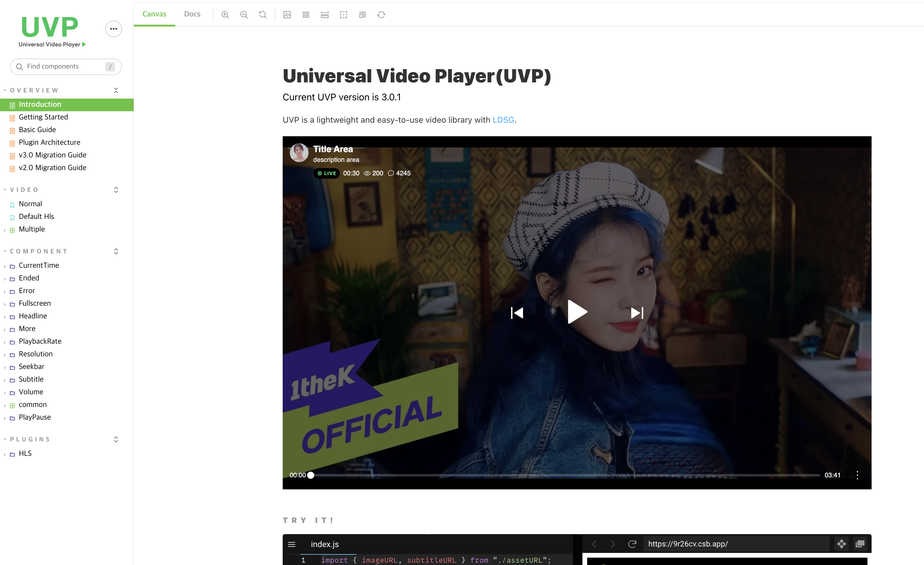This screenshot has width=924, height=565.
Task: Open the viewport size icon
Action: pyautogui.click(x=362, y=15)
